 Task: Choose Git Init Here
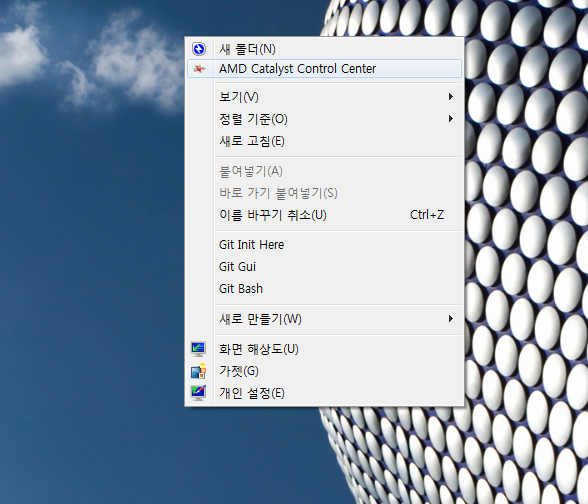[x=324, y=244]
